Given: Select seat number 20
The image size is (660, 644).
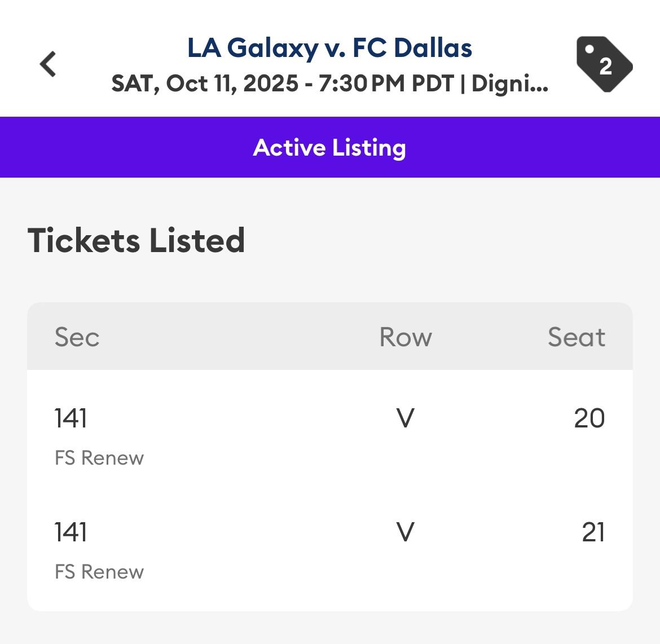Looking at the screenshot, I should point(589,418).
